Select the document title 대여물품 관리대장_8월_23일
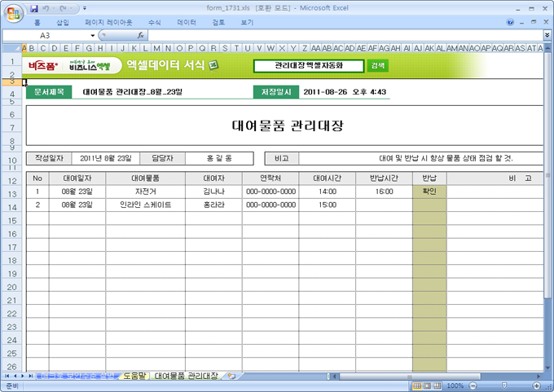 pos(133,92)
